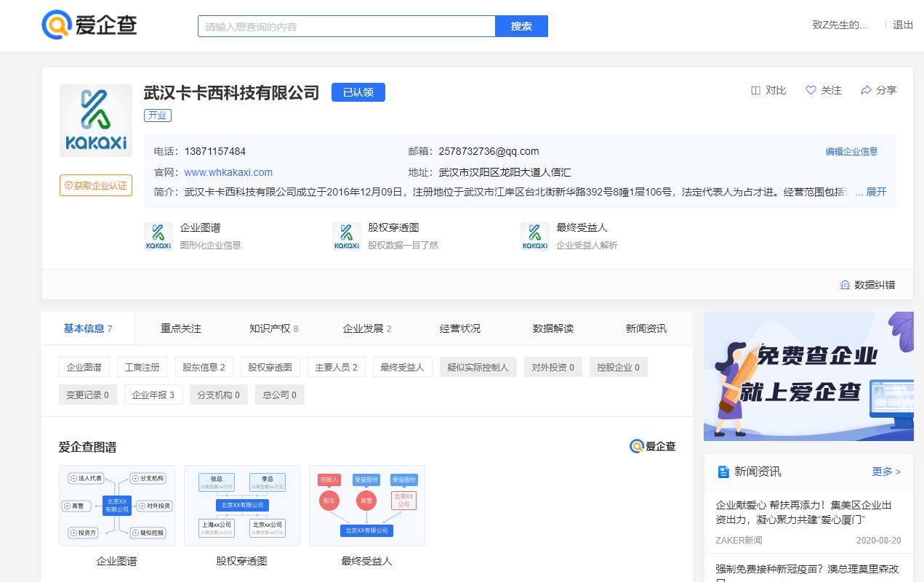This screenshot has width=924, height=582.
Task: Select the 变更记录 0 tag
Action: (88, 395)
